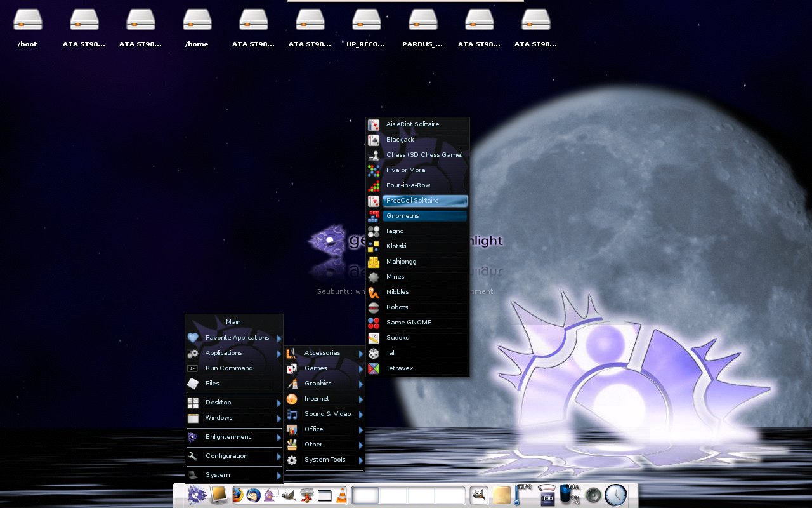
Task: Select Applications in the Main menu
Action: [x=234, y=353]
